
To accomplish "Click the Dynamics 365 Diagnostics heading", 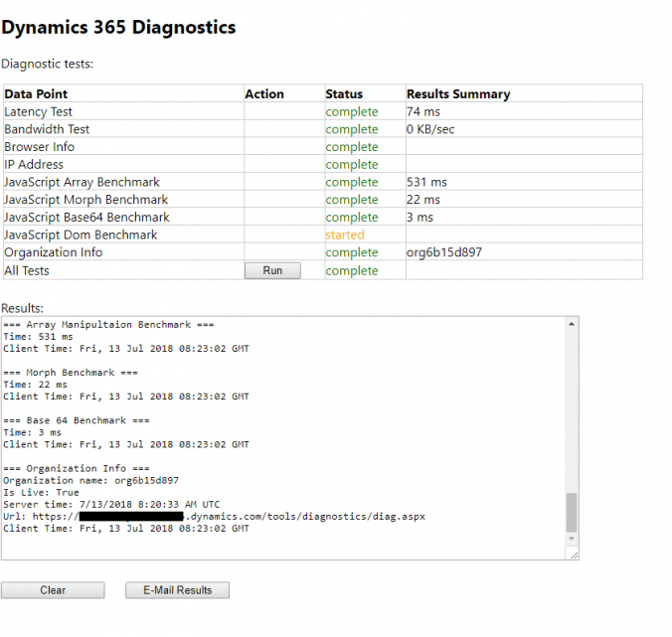I will [118, 27].
